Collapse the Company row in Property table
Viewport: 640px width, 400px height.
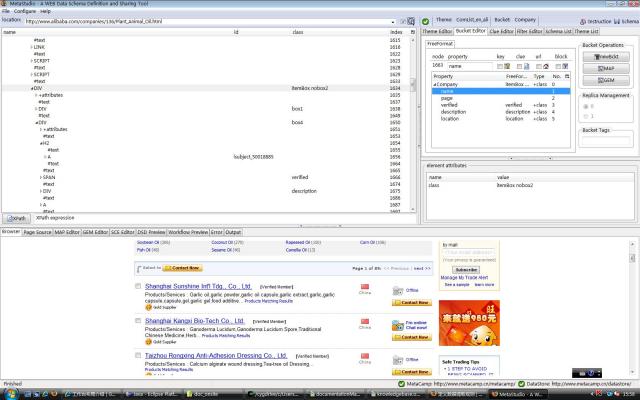coord(435,84)
